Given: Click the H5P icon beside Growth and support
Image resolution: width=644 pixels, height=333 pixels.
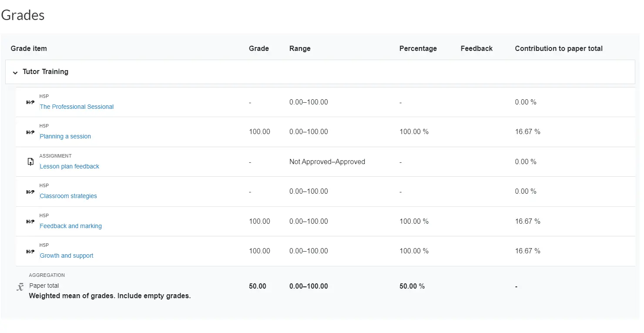Looking at the screenshot, I should [30, 251].
